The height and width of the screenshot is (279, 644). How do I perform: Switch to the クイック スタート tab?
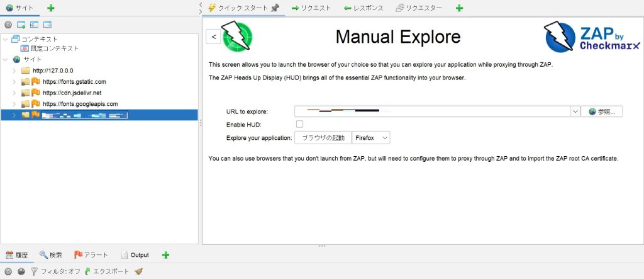click(x=243, y=8)
